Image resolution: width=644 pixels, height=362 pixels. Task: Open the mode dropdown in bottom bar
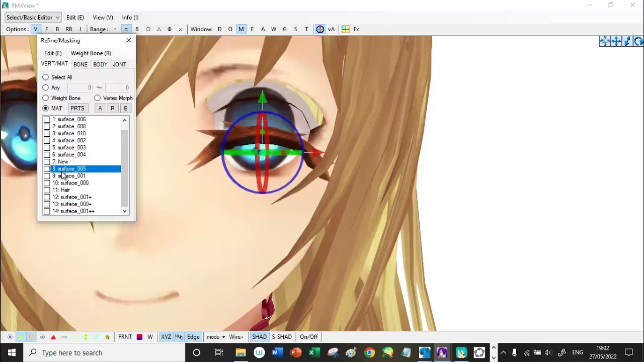(216, 337)
